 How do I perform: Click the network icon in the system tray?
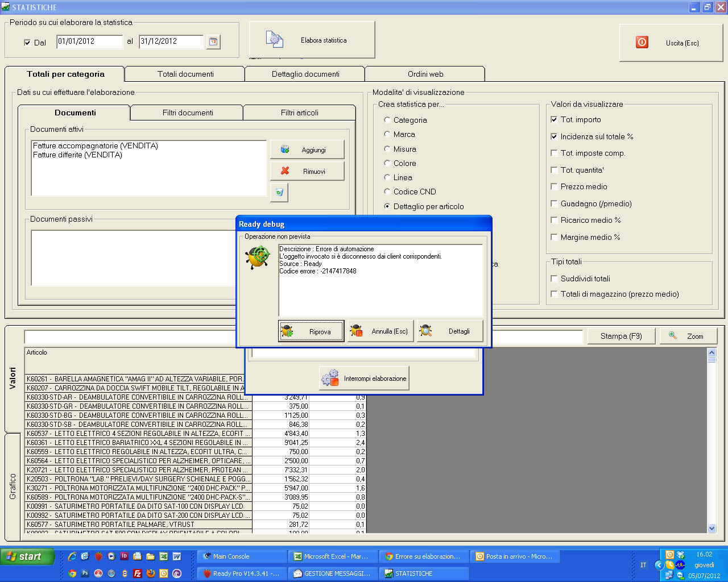click(x=669, y=576)
